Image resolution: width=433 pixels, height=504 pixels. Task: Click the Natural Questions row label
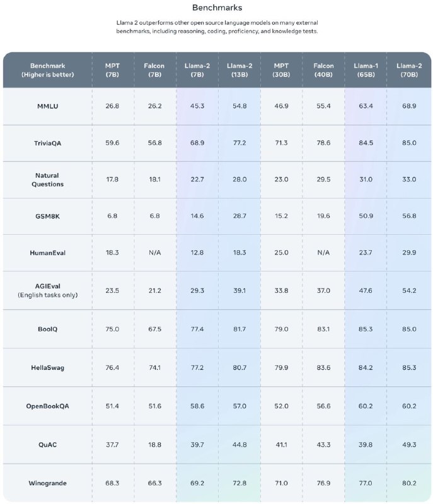coord(47,180)
